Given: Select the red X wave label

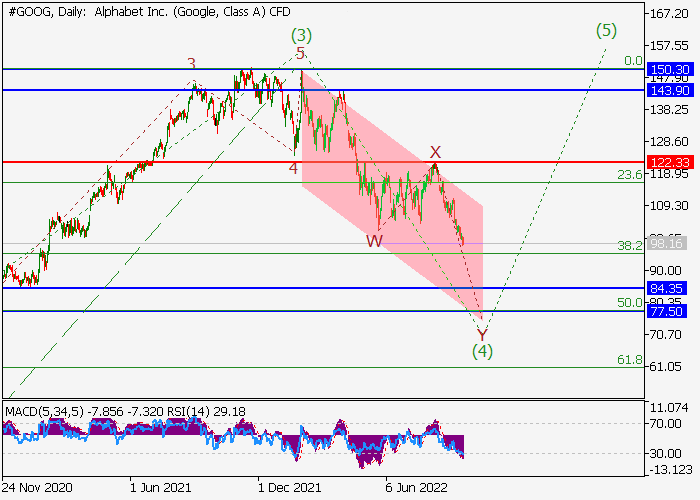Looking at the screenshot, I should [435, 152].
